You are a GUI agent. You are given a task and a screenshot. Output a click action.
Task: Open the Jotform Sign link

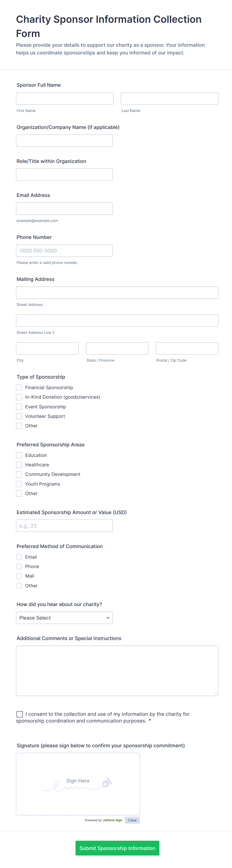pyautogui.click(x=112, y=820)
